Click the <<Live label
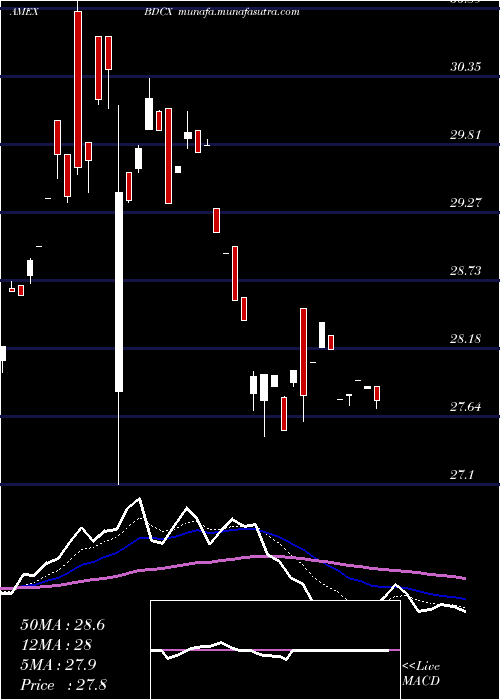Viewport: 500px width, 700px height. (421, 667)
